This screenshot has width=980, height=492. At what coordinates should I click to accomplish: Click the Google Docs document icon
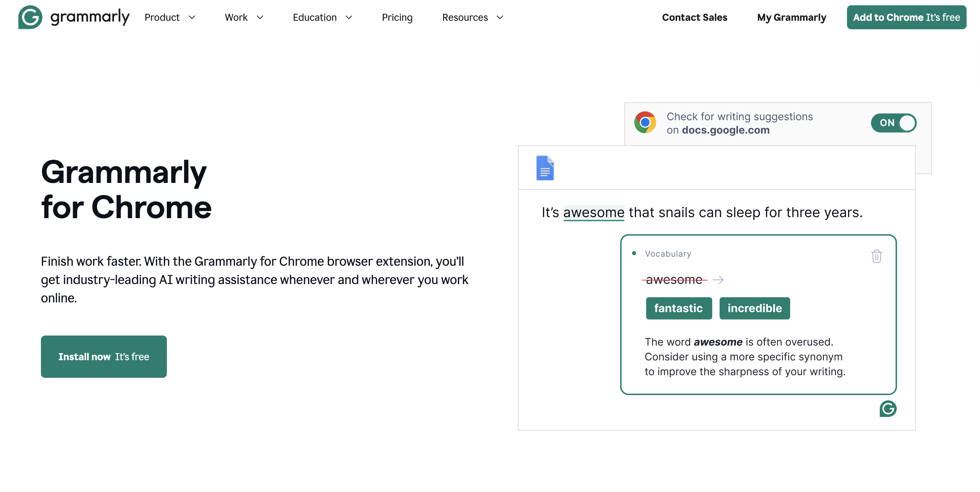point(545,168)
